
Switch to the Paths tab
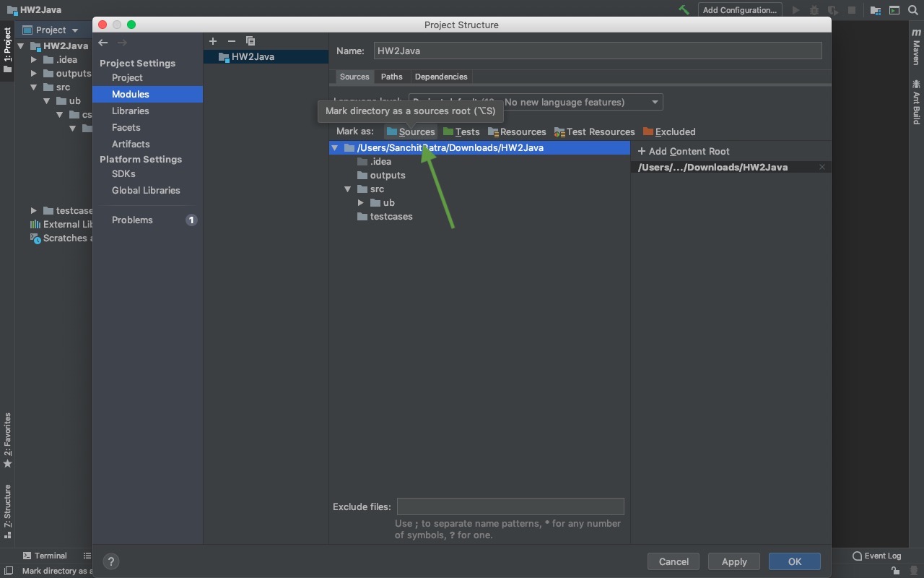coord(392,77)
